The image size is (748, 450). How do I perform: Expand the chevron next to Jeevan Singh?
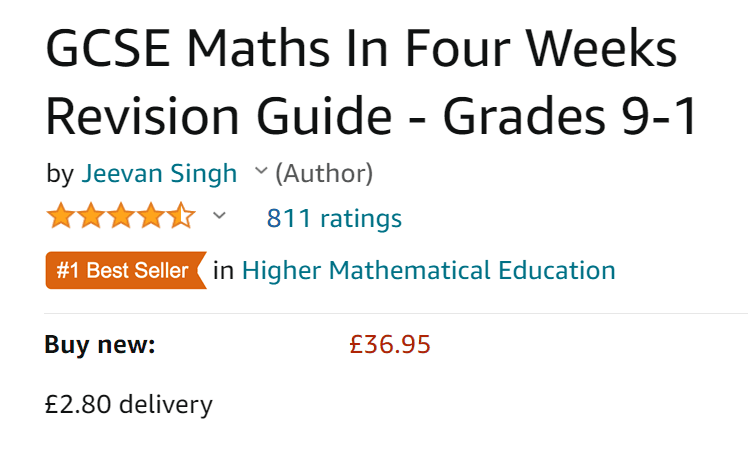pyautogui.click(x=261, y=170)
